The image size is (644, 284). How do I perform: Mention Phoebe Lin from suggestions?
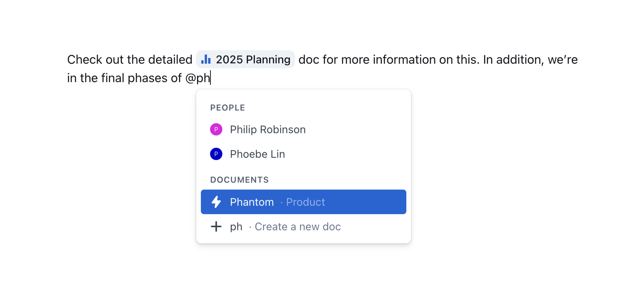257,154
